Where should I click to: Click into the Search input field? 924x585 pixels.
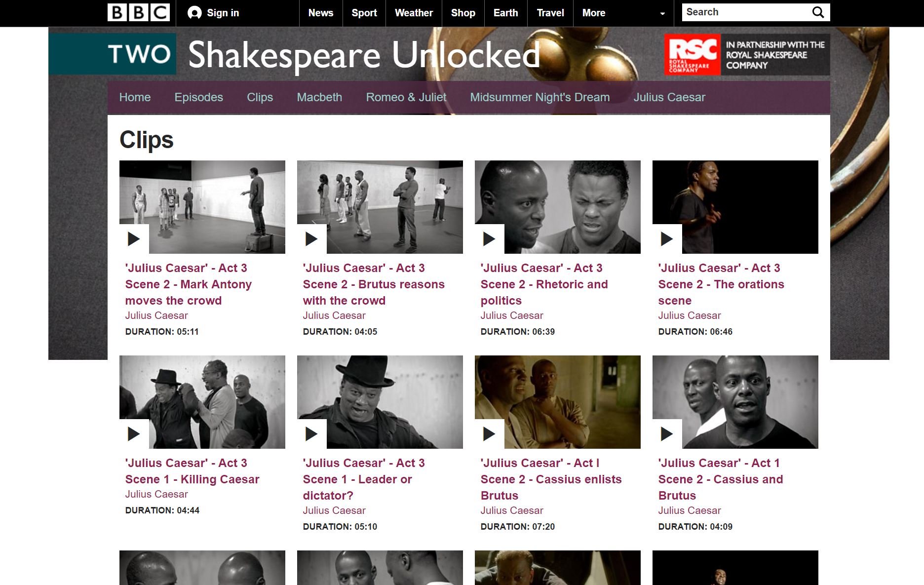(x=745, y=12)
